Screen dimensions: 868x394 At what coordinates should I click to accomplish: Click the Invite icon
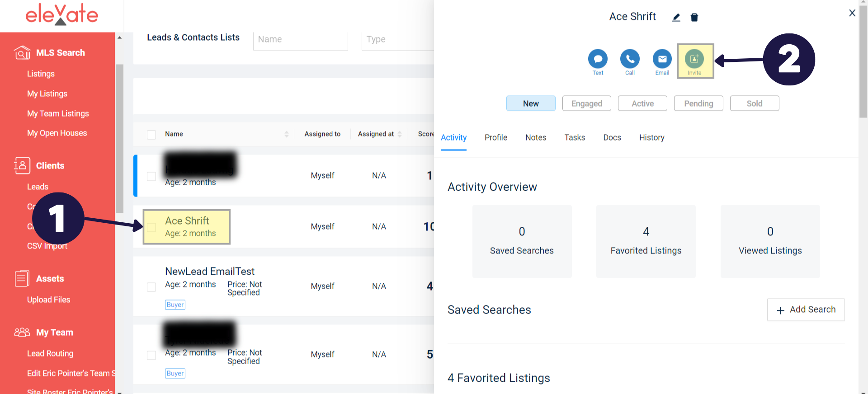694,59
